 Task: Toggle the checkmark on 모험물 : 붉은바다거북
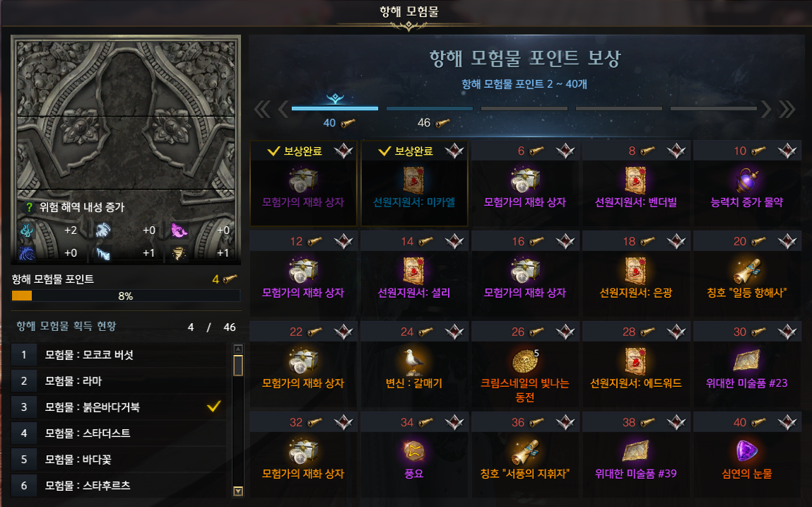[x=214, y=407]
